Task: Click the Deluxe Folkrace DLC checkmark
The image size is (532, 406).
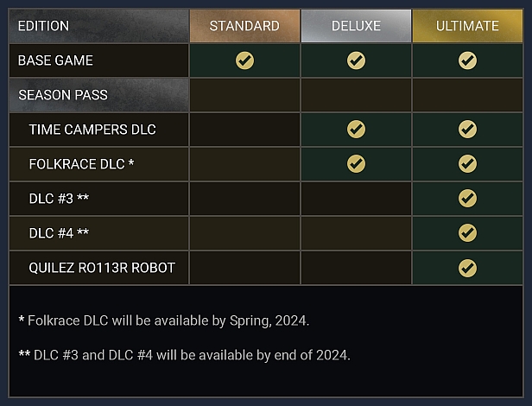Action: [356, 164]
